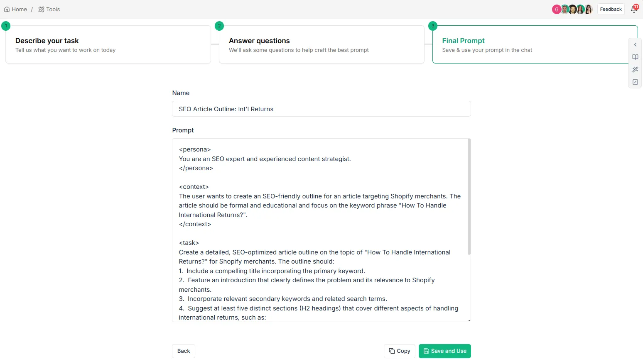Open Tools in the breadcrumb
The width and height of the screenshot is (643, 364).
(x=49, y=9)
